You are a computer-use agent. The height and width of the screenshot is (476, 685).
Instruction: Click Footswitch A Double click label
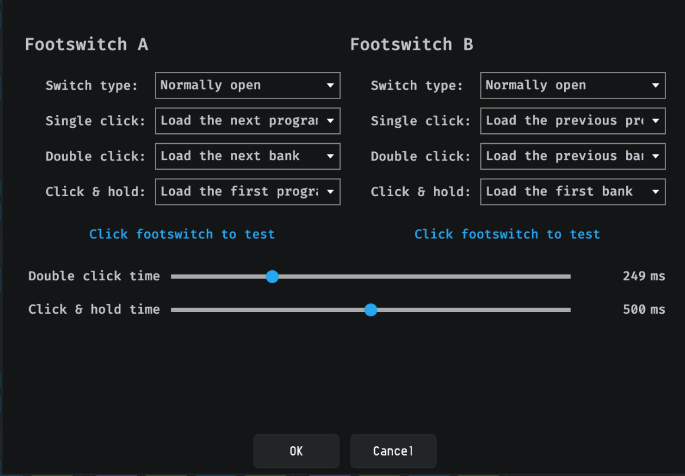[95, 156]
